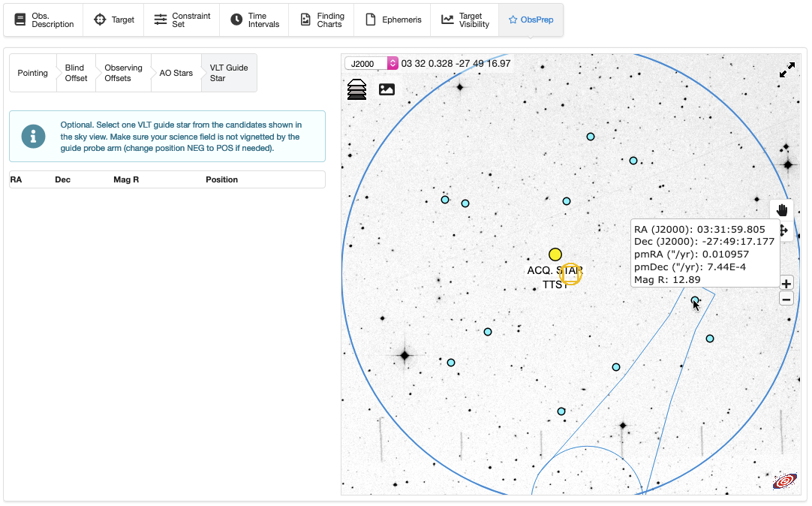
Task: Select the guide star under the cursor
Action: [695, 300]
